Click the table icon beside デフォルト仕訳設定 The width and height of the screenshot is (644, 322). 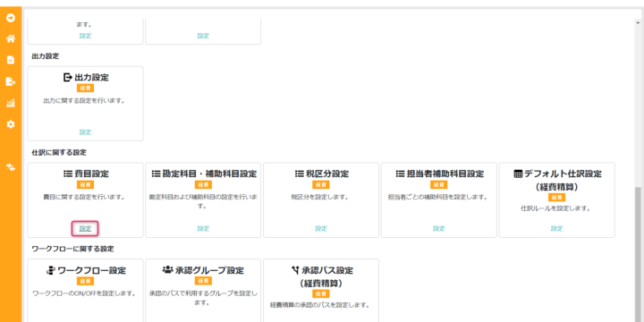518,174
